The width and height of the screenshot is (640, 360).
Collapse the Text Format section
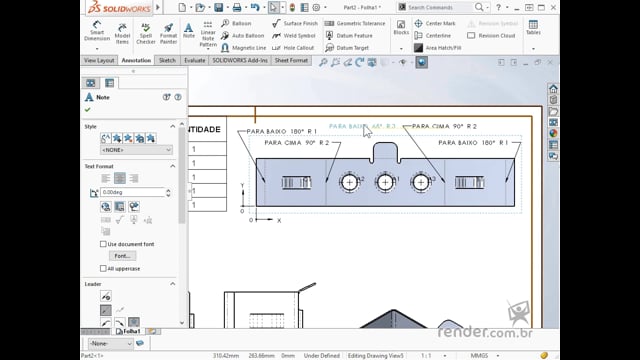(x=173, y=166)
